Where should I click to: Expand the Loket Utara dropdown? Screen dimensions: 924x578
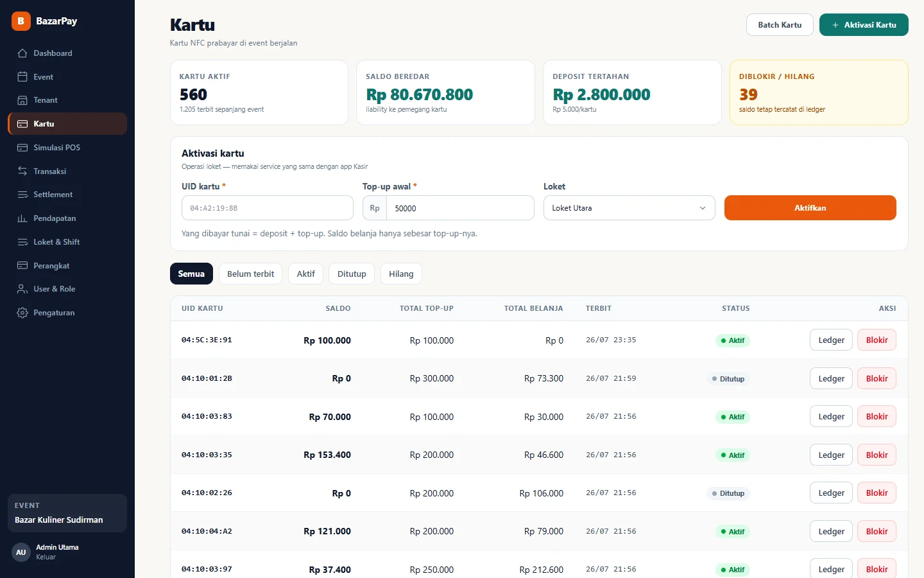coord(629,208)
